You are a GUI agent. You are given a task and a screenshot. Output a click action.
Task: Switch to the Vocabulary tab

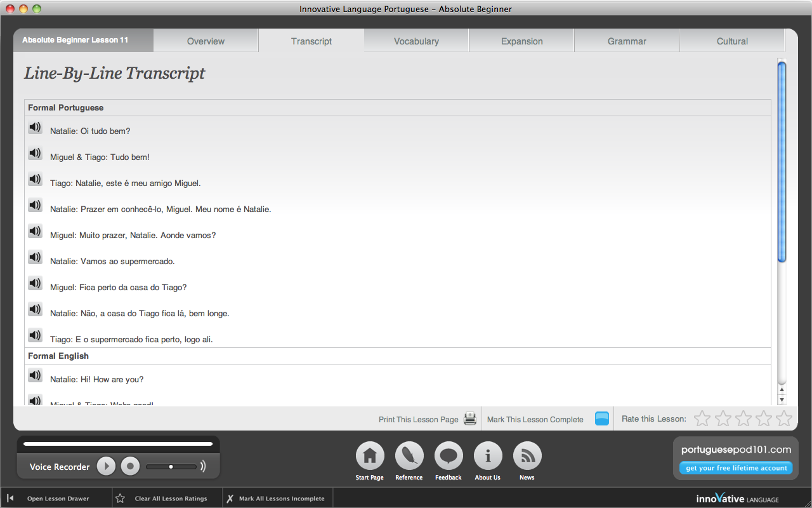coord(416,41)
